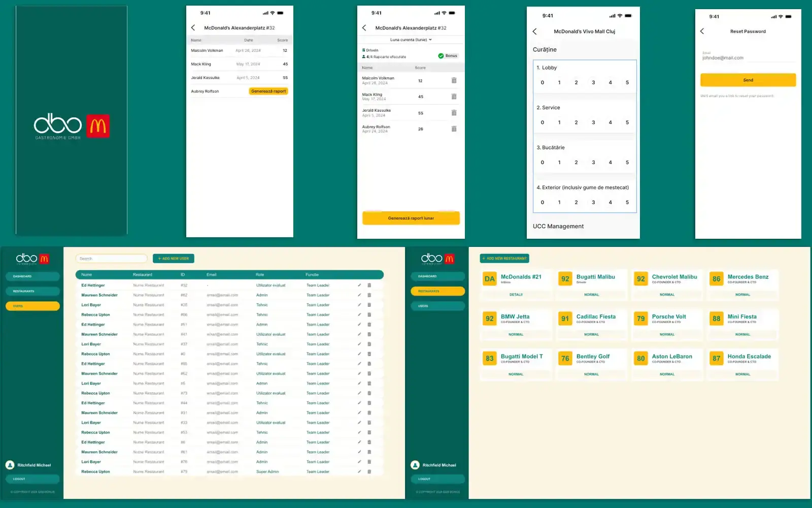Rate Exterior with score 1
Viewport: 812px width, 508px height.
tap(559, 202)
